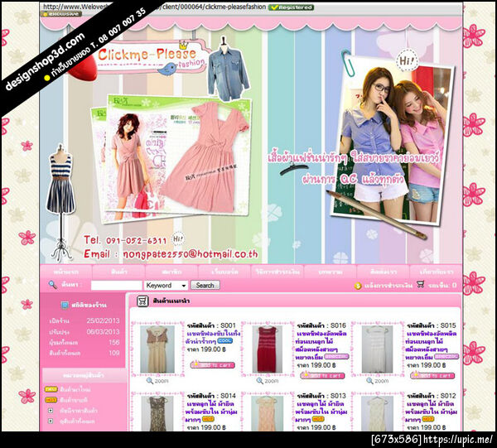Add product S016 to cart
497x448 pixels.
(323, 376)
